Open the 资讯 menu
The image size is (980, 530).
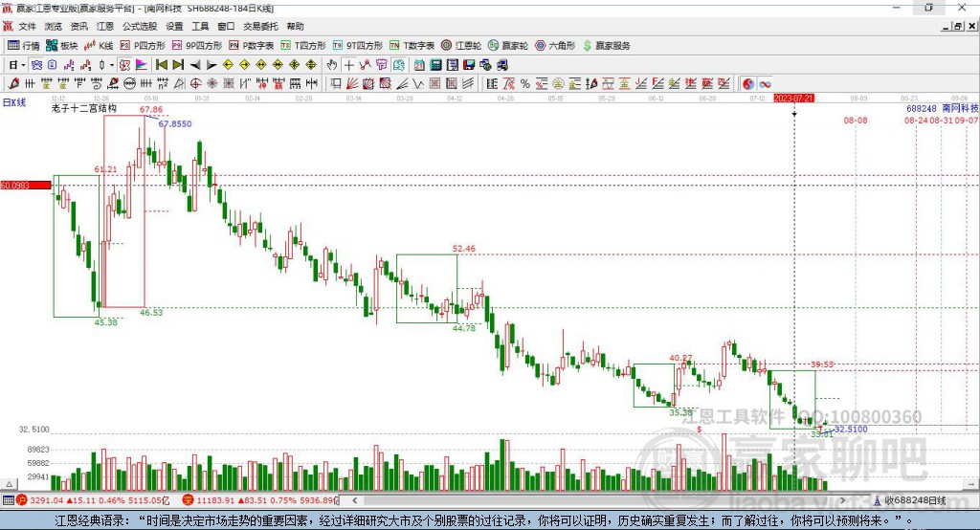click(78, 26)
